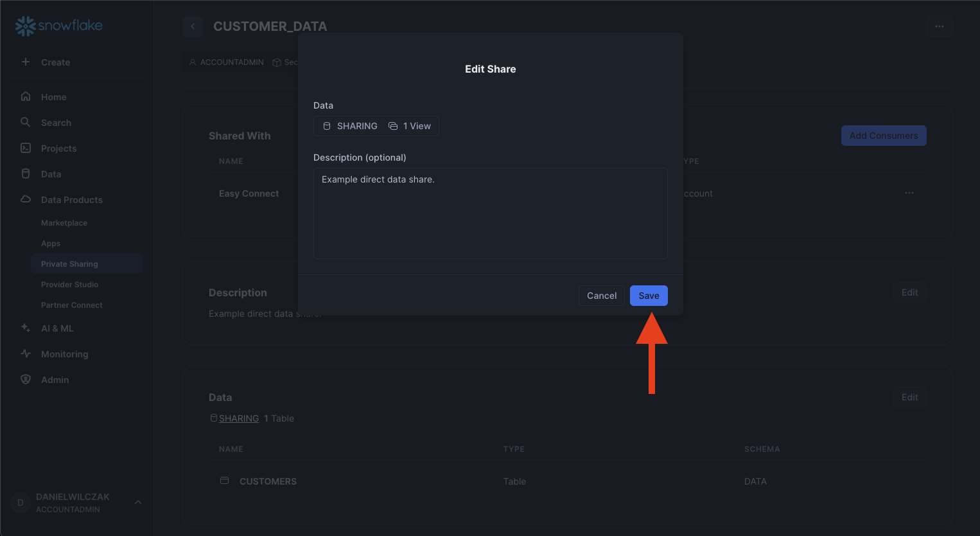Screen dimensions: 980x536
Task: Open Private Sharing in the sidebar
Action: click(x=69, y=264)
